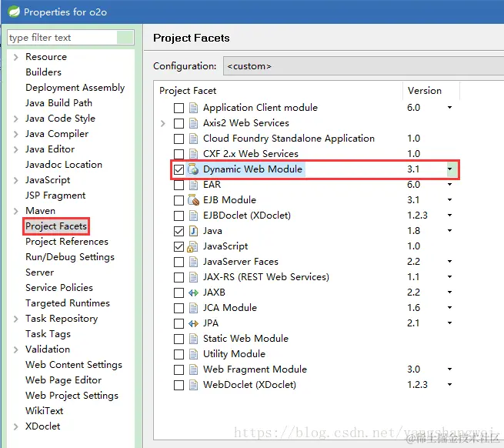Open the Configuration <custom> combo box
Viewport: 504px width, 448px height.
click(x=363, y=66)
